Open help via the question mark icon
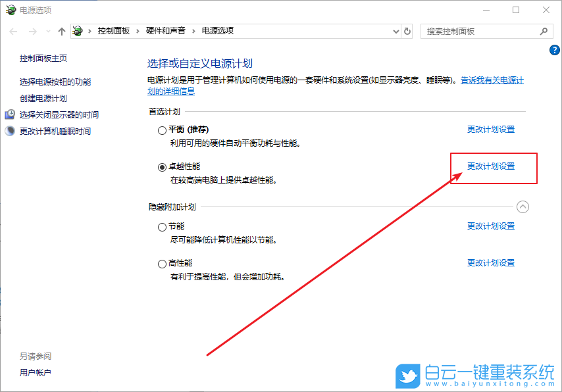The width and height of the screenshot is (562, 392). click(554, 50)
